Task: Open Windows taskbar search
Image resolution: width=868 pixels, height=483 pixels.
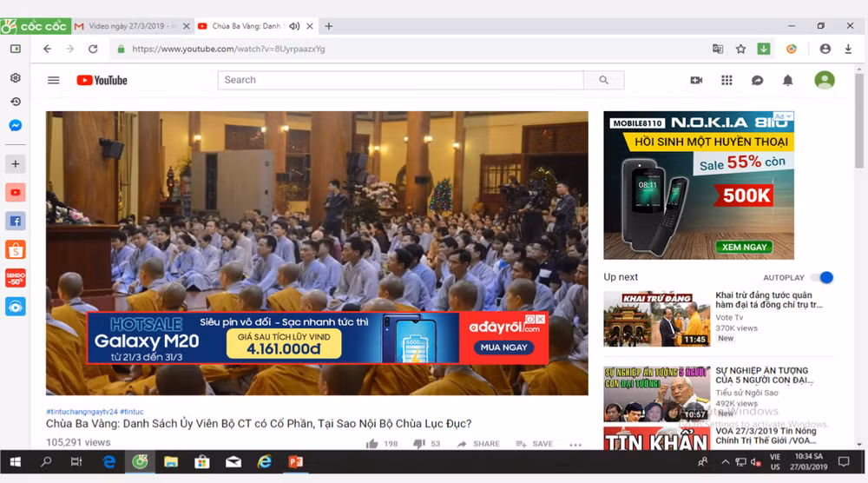Action: pyautogui.click(x=46, y=462)
